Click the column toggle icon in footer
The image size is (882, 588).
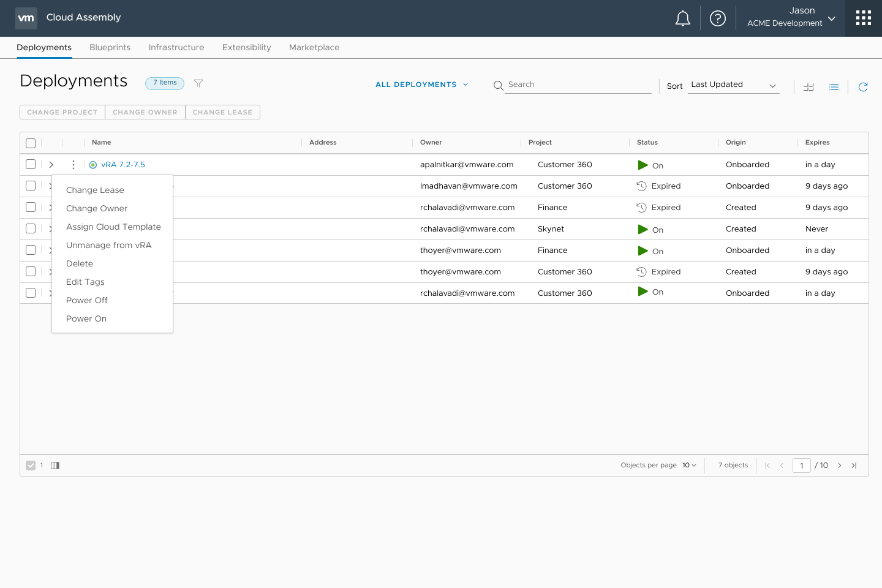click(x=55, y=466)
